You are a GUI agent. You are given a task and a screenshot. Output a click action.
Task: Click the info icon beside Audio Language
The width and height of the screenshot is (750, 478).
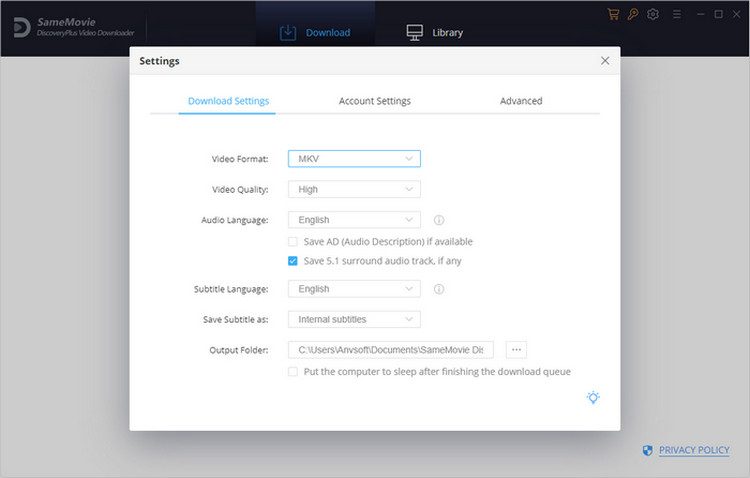[439, 220]
